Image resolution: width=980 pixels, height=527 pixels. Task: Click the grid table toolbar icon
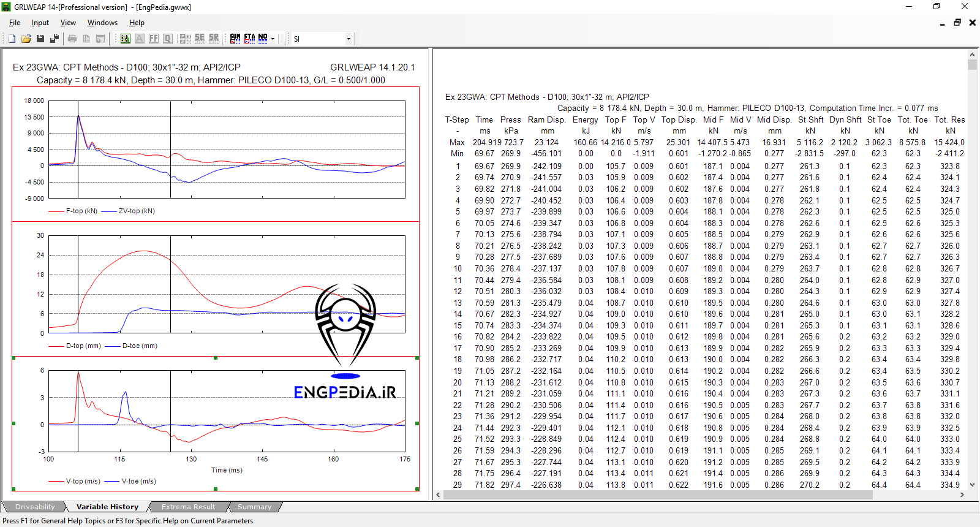click(186, 39)
